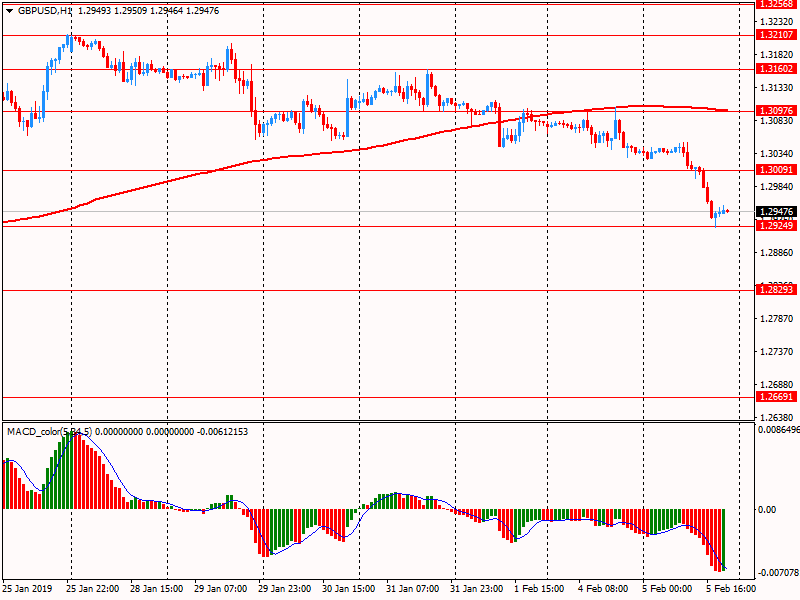Select the 1.26691 red price tag
Screen dimensions: 800x600
pyautogui.click(x=777, y=397)
